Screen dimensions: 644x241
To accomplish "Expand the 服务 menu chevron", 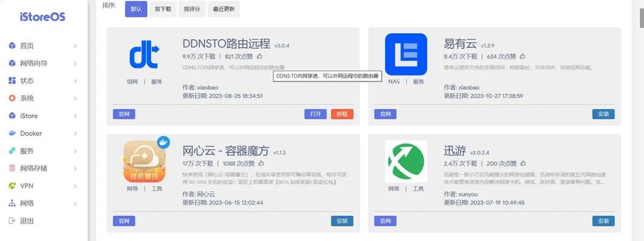I will click(x=75, y=151).
